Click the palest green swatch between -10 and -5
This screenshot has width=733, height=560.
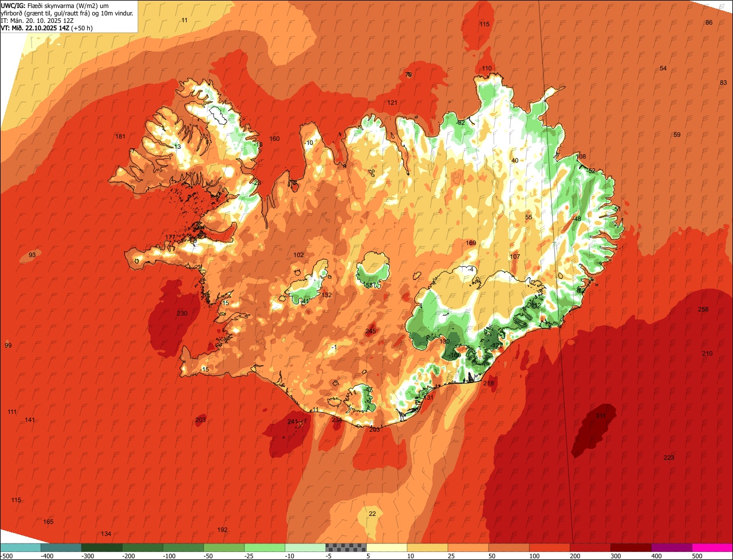point(305,547)
